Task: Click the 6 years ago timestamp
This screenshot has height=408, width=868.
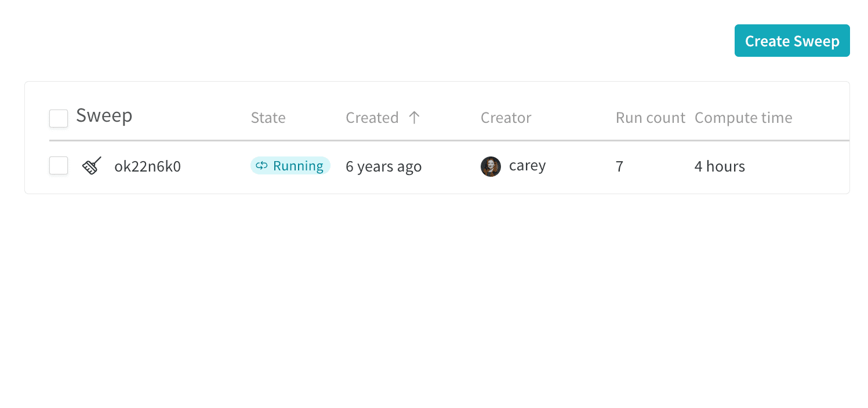Action: pyautogui.click(x=383, y=166)
